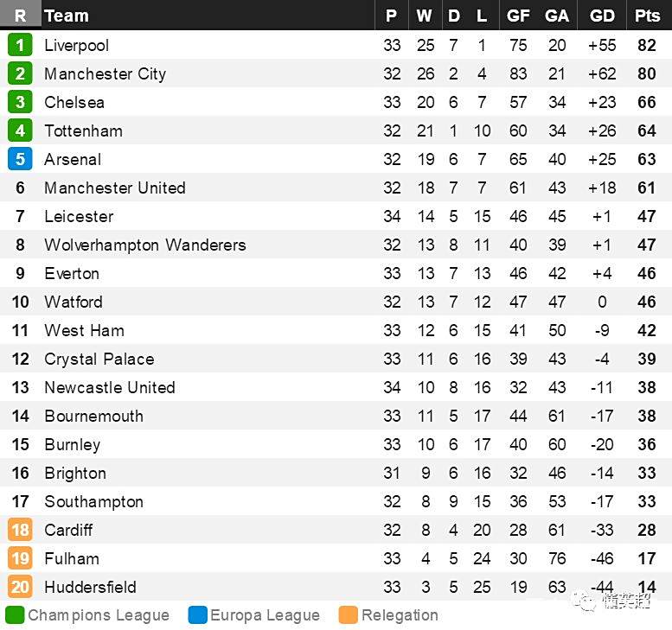Click the blue Europa League legend swatch
Image resolution: width=672 pixels, height=630 pixels.
pos(197,615)
